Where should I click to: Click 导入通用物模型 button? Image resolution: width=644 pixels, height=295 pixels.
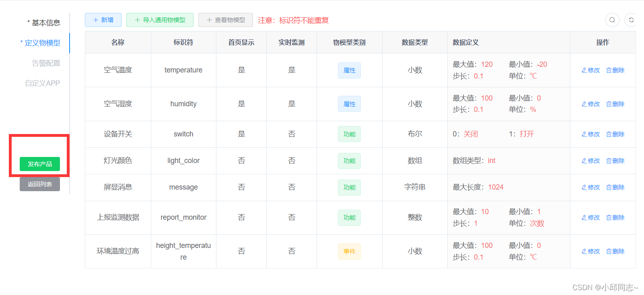160,20
